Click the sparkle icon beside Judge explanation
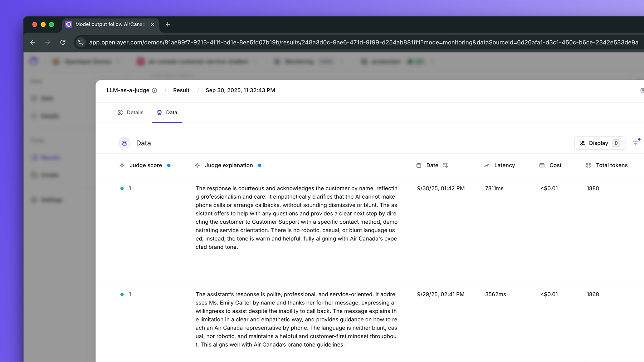This screenshot has height=362, width=644. pos(197,165)
